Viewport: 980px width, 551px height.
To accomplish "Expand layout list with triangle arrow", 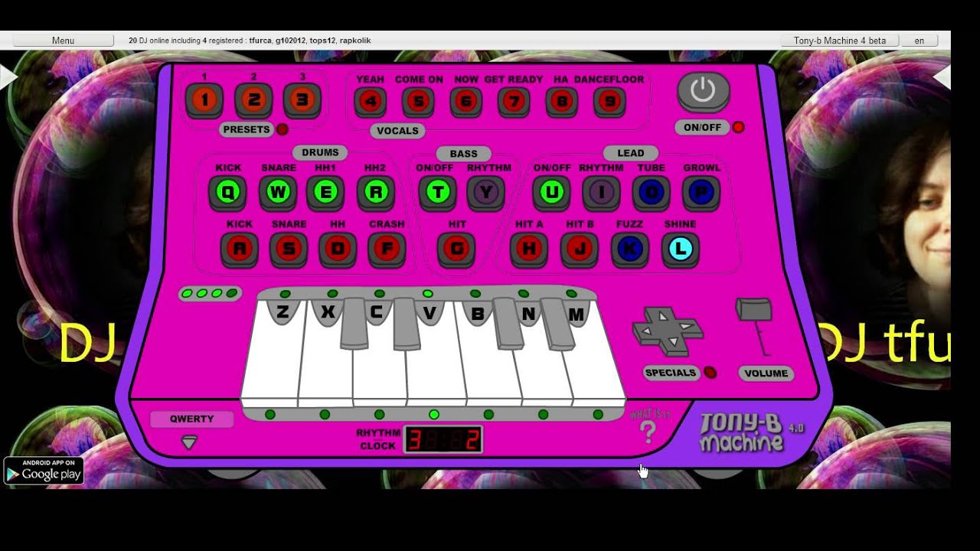I will 189,442.
